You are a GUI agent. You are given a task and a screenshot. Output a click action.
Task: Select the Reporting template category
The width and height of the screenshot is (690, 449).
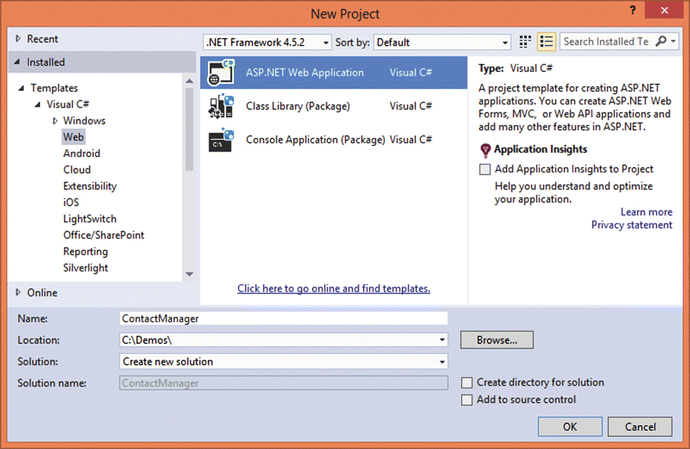pos(85,251)
